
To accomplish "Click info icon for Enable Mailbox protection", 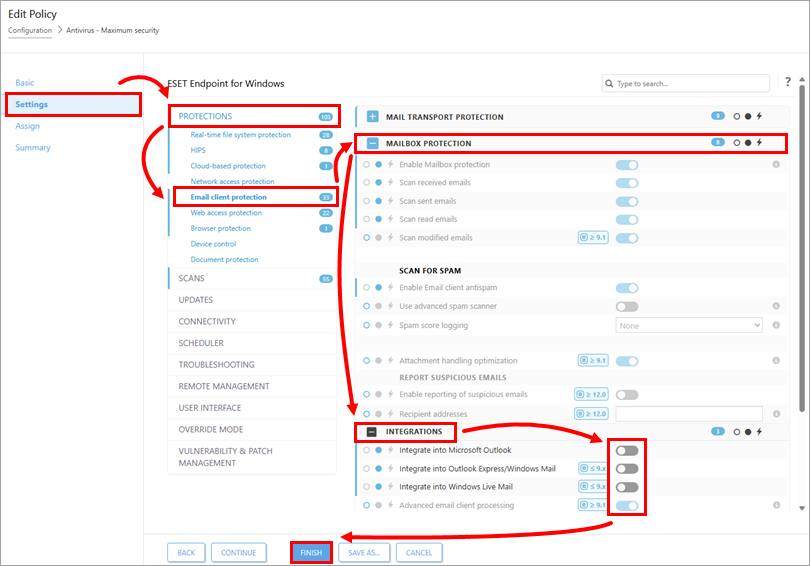I will point(776,164).
